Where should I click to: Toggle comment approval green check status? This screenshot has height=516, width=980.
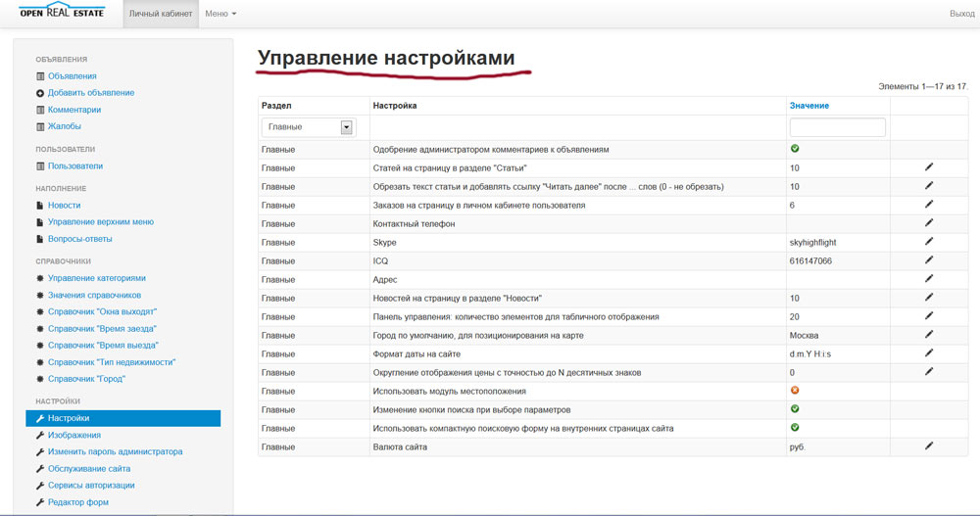tap(795, 149)
